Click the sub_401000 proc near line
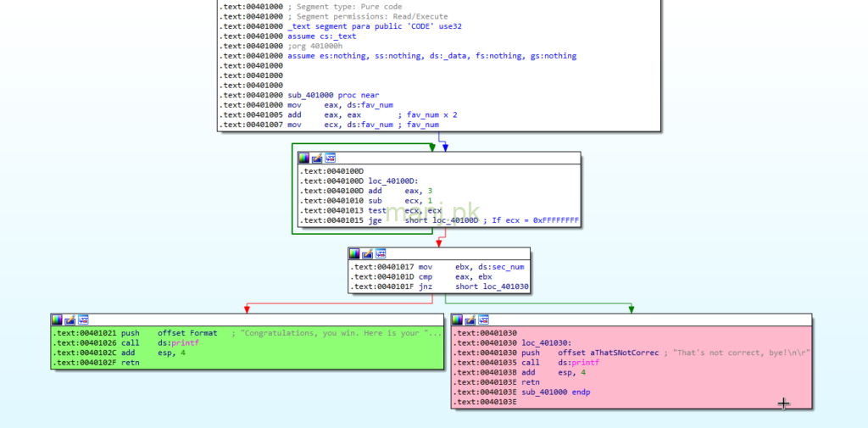The height and width of the screenshot is (428, 868). click(x=333, y=96)
